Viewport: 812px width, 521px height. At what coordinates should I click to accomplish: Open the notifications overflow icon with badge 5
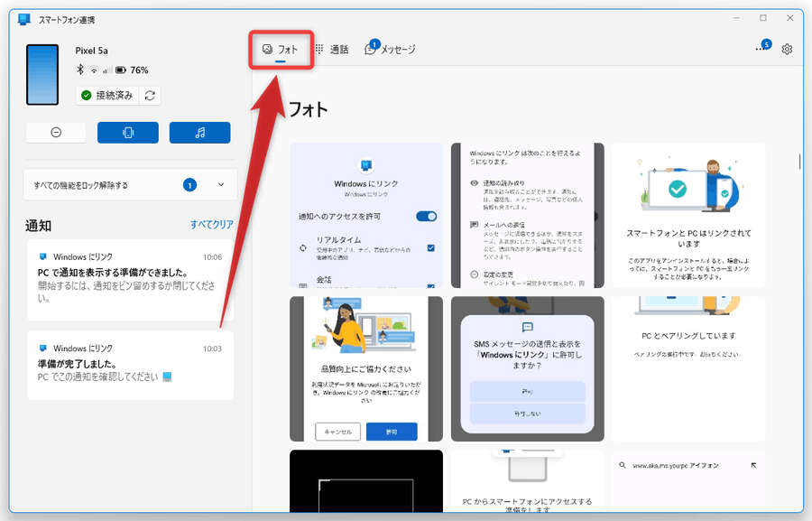tap(762, 48)
